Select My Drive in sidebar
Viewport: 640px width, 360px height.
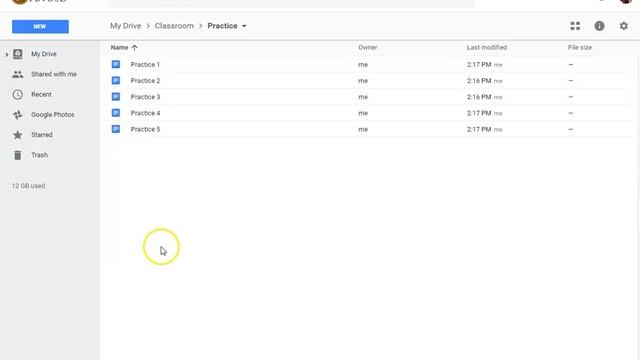(44, 54)
